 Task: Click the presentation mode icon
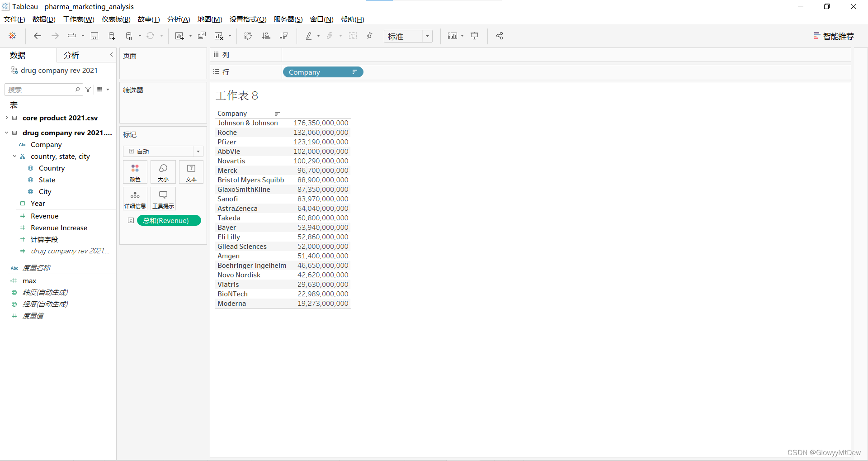[475, 36]
